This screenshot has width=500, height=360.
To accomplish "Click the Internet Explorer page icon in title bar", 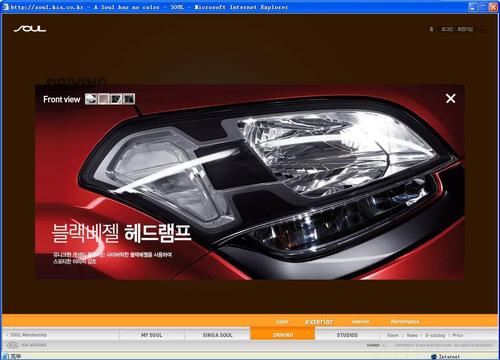I will click(x=6, y=7).
